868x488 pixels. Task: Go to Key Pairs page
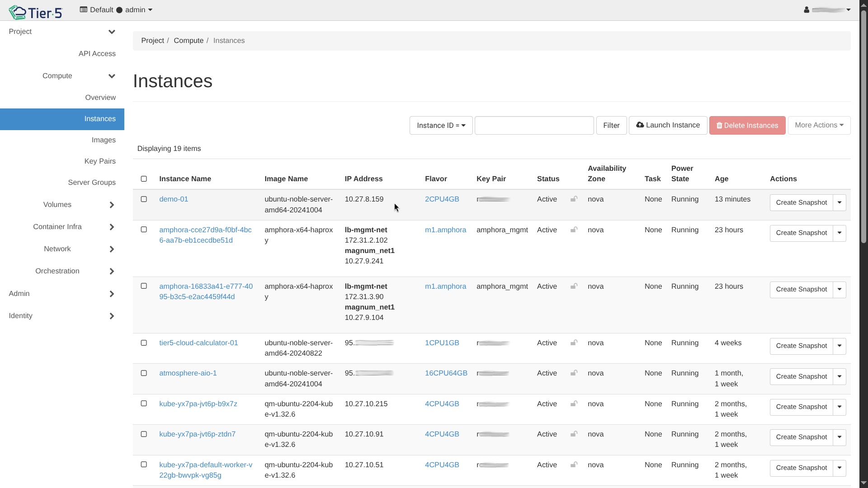coord(100,161)
